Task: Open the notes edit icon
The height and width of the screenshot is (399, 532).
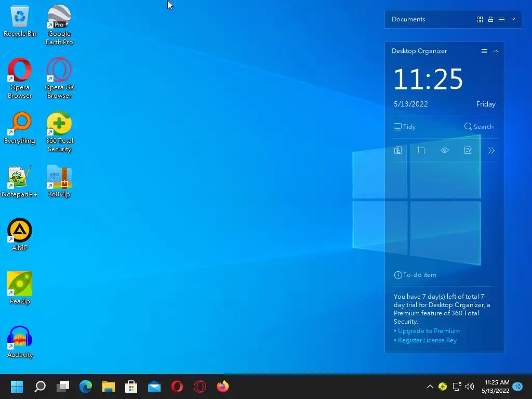Action: [x=468, y=150]
